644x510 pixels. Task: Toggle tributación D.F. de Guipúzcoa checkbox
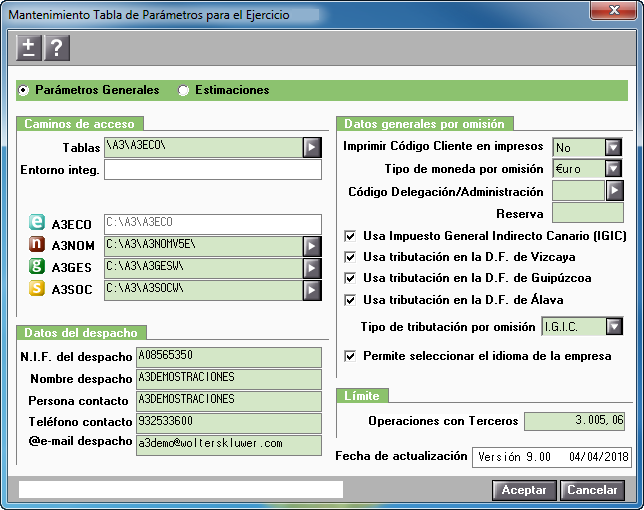[350, 278]
